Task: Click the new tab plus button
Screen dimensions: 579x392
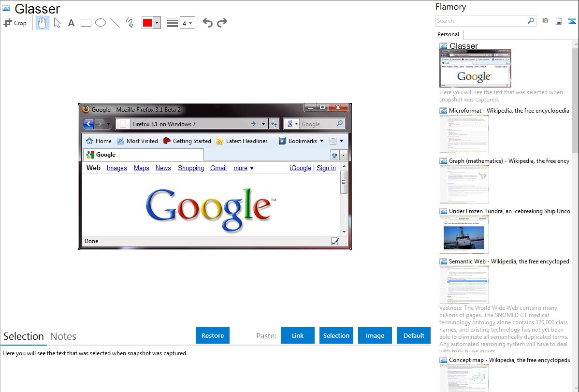Action: (x=334, y=155)
